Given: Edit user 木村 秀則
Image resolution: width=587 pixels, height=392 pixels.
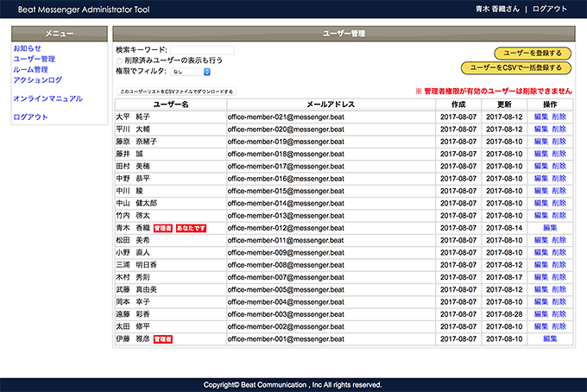Looking at the screenshot, I should (541, 278).
